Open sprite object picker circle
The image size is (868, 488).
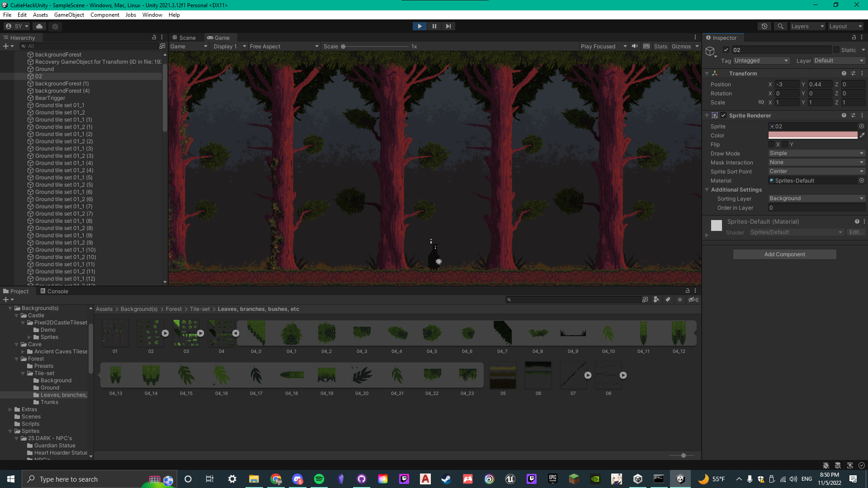(862, 127)
